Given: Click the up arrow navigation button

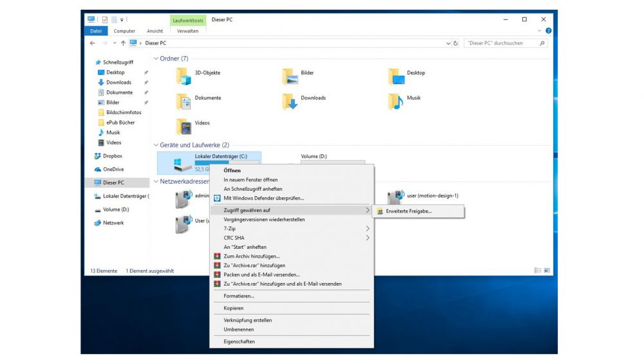Looking at the screenshot, I should pos(122,43).
